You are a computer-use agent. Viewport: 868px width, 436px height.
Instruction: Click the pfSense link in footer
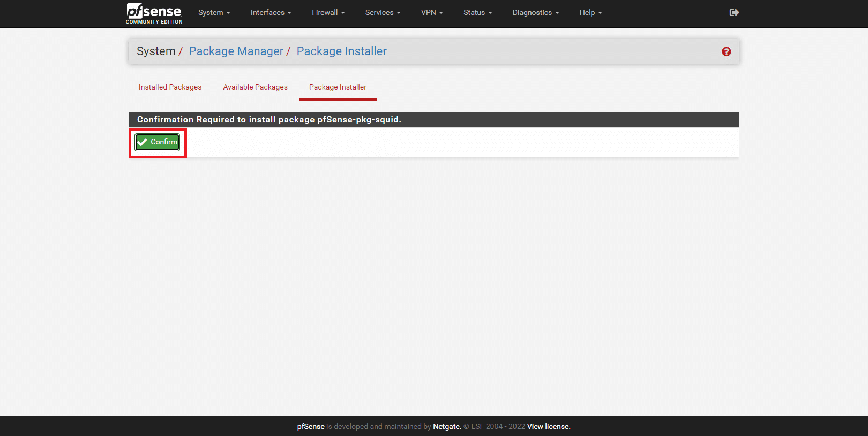pos(311,426)
